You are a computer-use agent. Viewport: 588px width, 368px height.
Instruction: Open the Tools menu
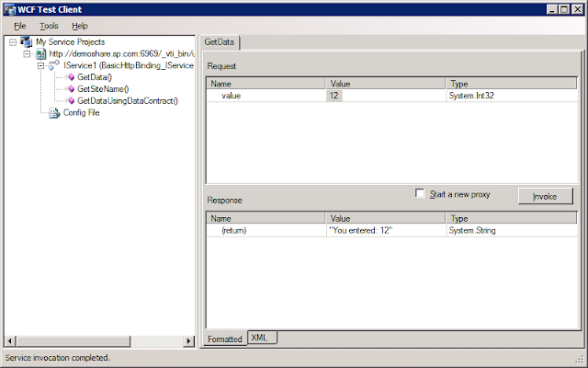tap(49, 26)
